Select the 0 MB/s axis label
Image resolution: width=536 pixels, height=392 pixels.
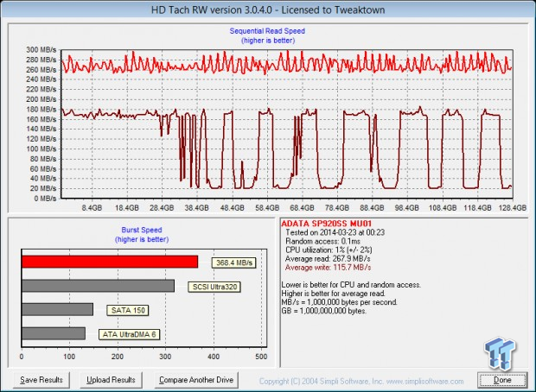[45, 199]
